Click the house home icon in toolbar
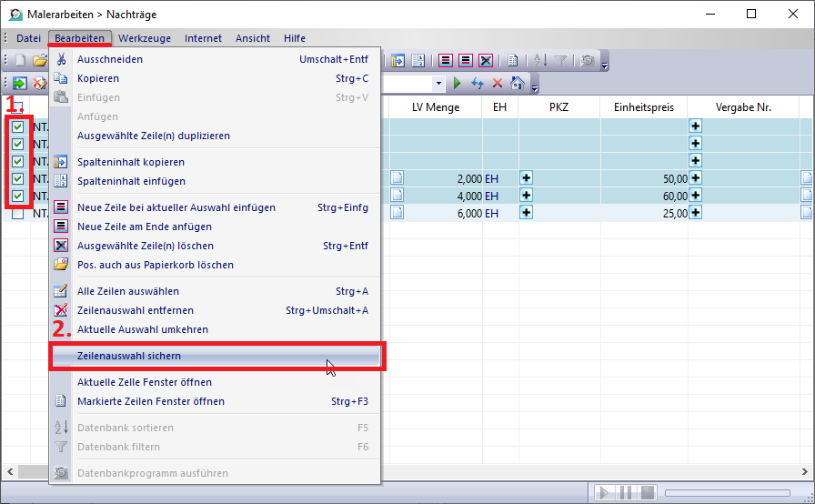 (517, 83)
